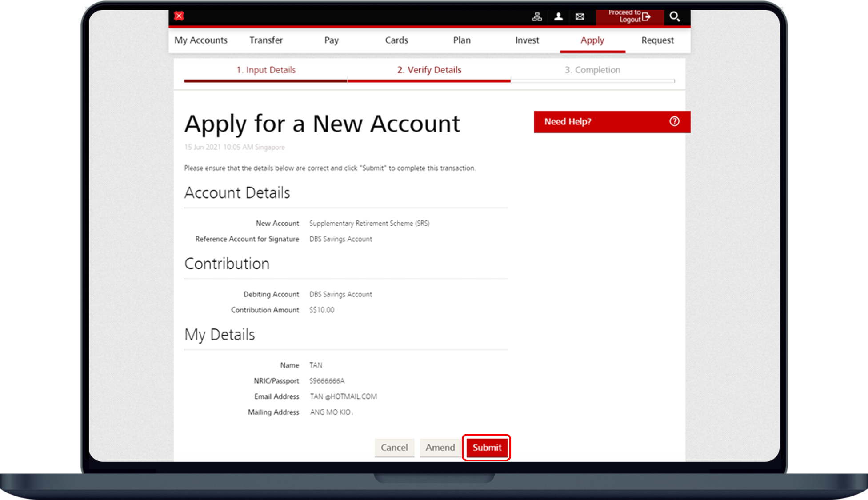Select the Verify Details step

[429, 70]
